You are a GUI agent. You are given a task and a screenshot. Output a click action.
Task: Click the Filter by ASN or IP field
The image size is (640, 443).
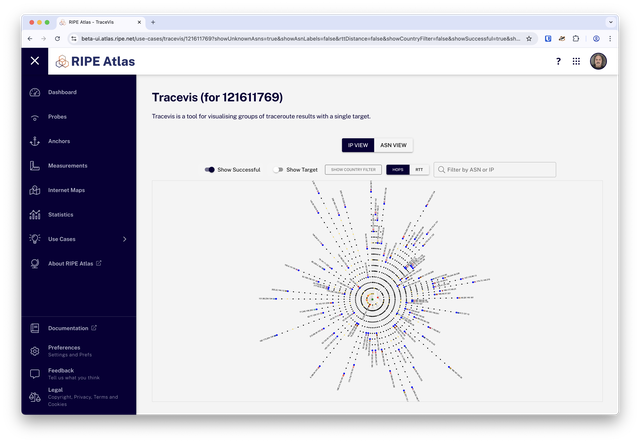click(495, 170)
